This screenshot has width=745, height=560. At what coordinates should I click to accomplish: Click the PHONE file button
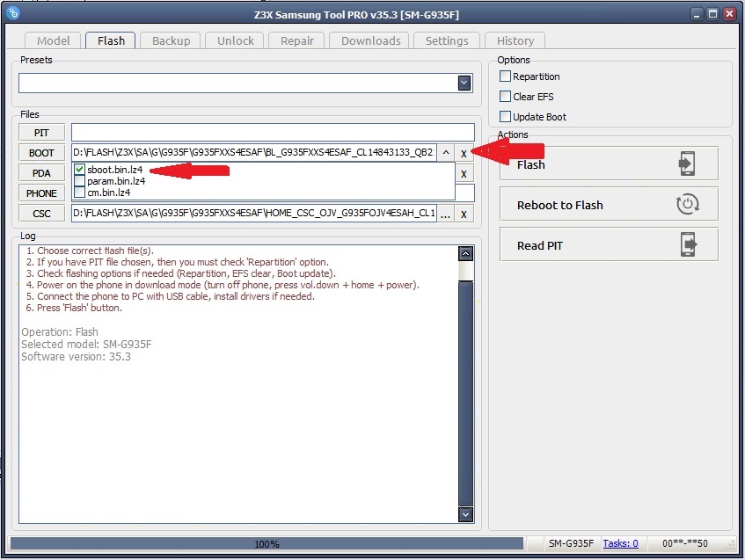coord(42,193)
